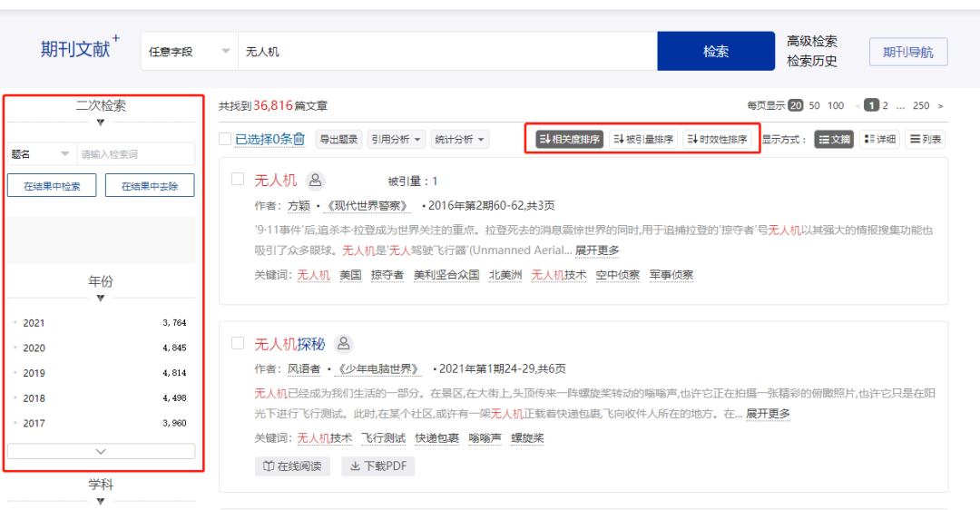The height and width of the screenshot is (510, 980).
Task: Open author profile icon next to 无人机探秘
Action: tap(344, 344)
